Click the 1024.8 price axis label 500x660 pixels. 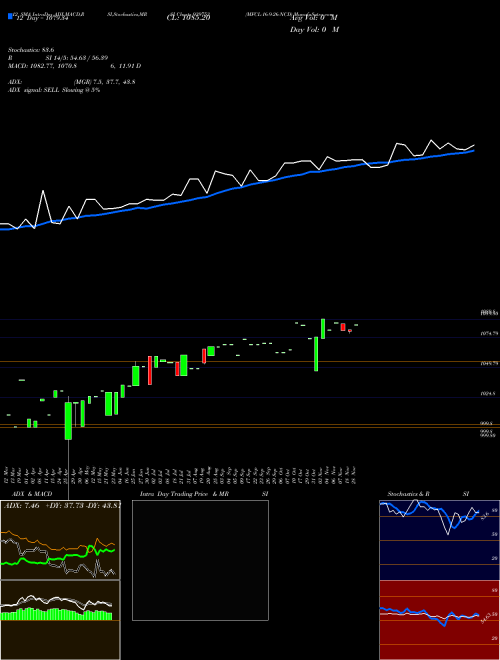[489, 394]
